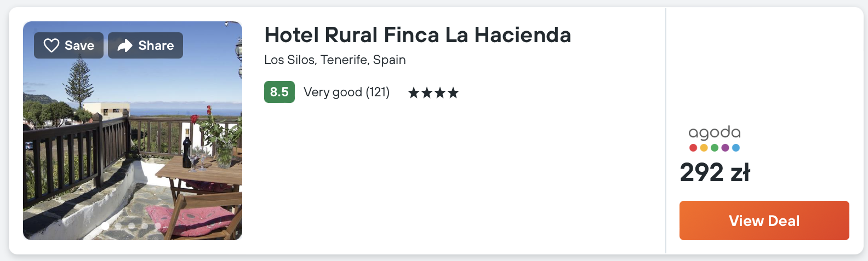Click the Save label text

[79, 45]
